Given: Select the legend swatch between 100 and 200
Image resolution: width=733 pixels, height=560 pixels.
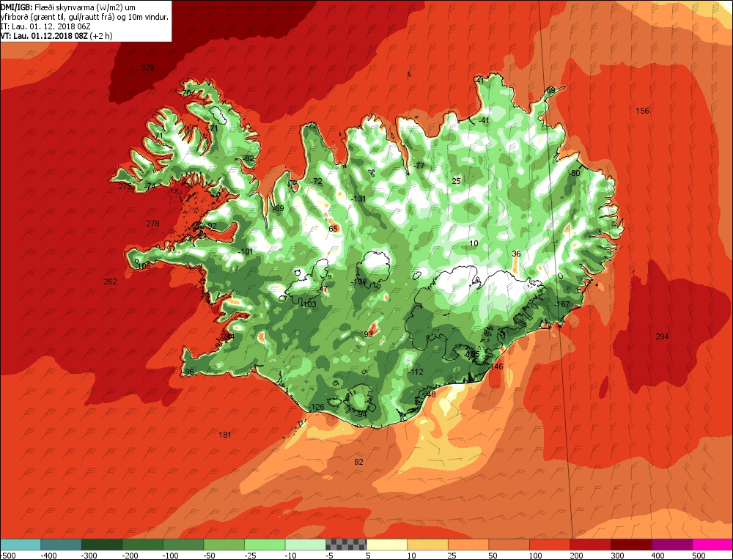Looking at the screenshot, I should [x=550, y=545].
